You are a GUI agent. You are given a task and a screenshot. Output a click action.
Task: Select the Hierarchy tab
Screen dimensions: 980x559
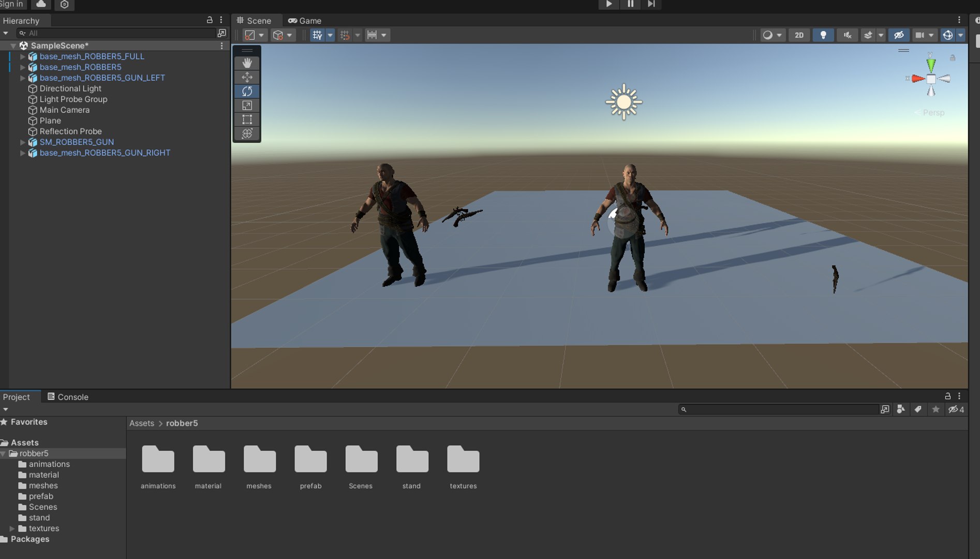click(21, 21)
